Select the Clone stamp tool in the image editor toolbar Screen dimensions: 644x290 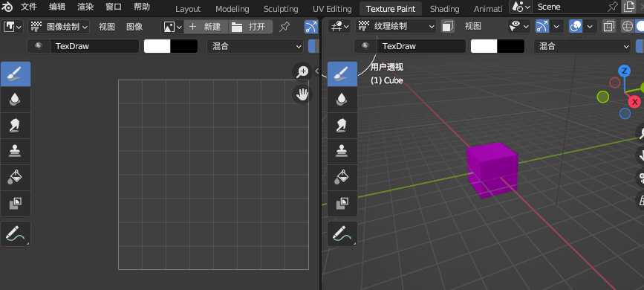click(15, 152)
